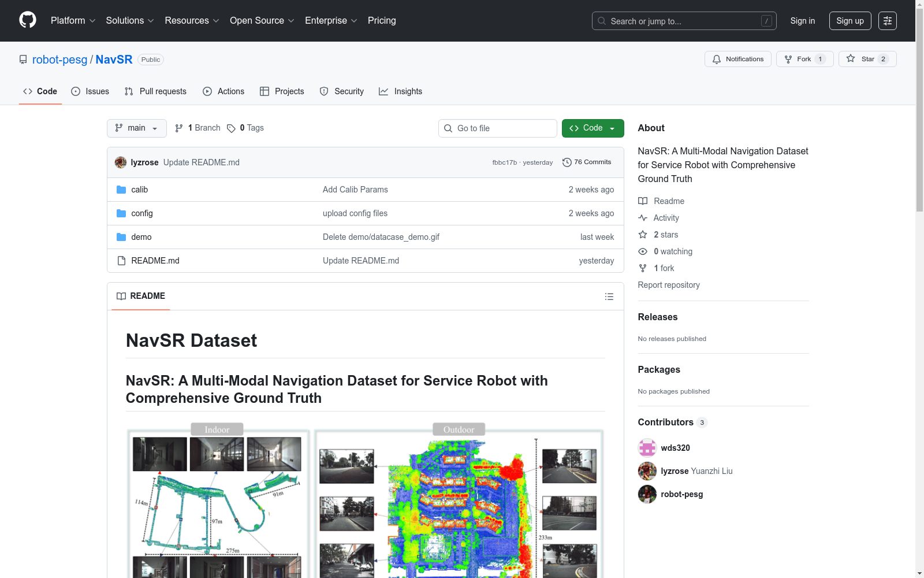Select the README tab

point(141,296)
